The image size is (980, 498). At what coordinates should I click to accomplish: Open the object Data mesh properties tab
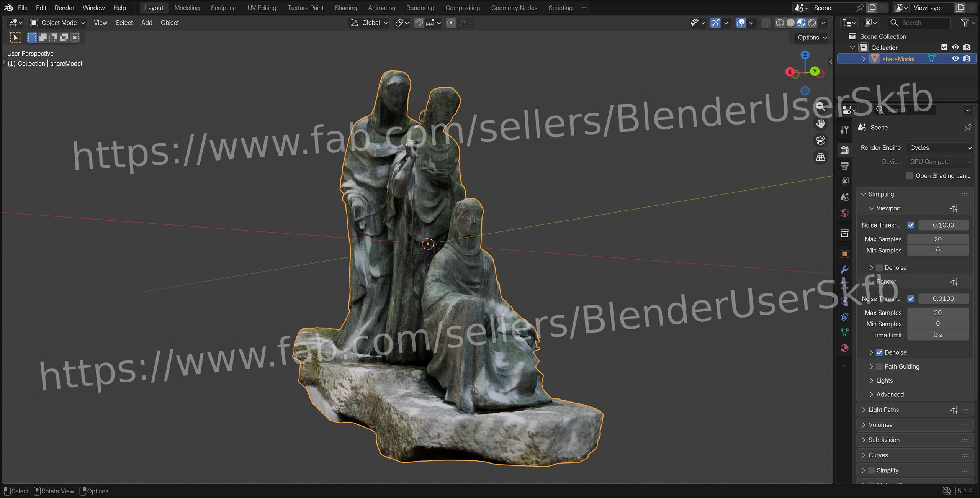[844, 332]
